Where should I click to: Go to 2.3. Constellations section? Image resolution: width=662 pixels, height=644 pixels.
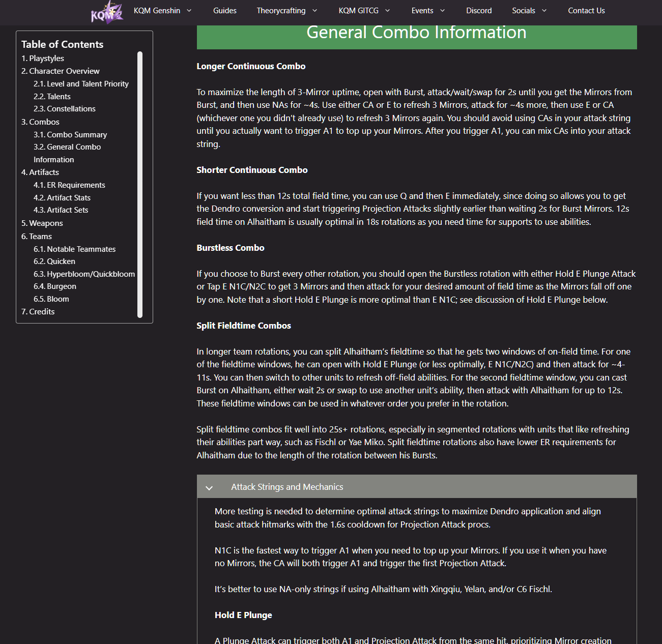pos(65,109)
